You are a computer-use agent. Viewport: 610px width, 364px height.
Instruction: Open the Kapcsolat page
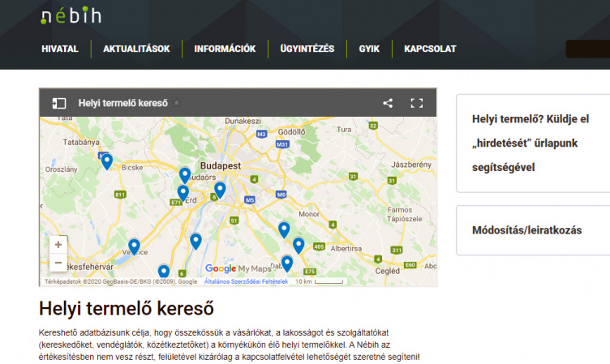pos(430,49)
